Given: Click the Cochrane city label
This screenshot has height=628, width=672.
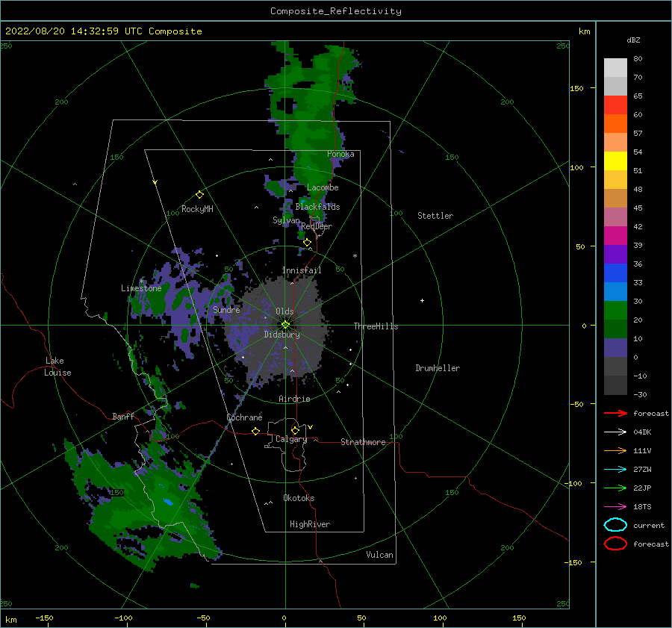Looking at the screenshot, I should click(244, 417).
